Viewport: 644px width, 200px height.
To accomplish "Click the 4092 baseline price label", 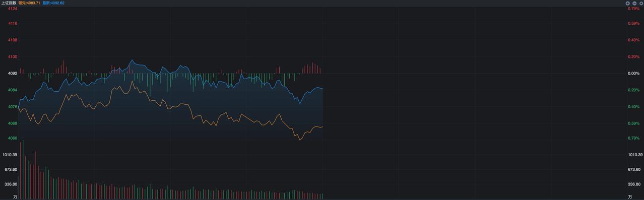I will [x=13, y=74].
